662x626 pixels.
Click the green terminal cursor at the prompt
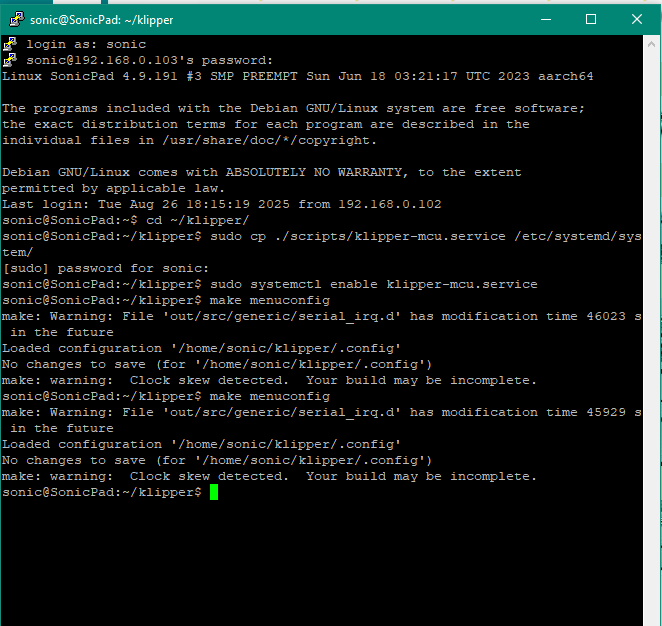point(214,492)
